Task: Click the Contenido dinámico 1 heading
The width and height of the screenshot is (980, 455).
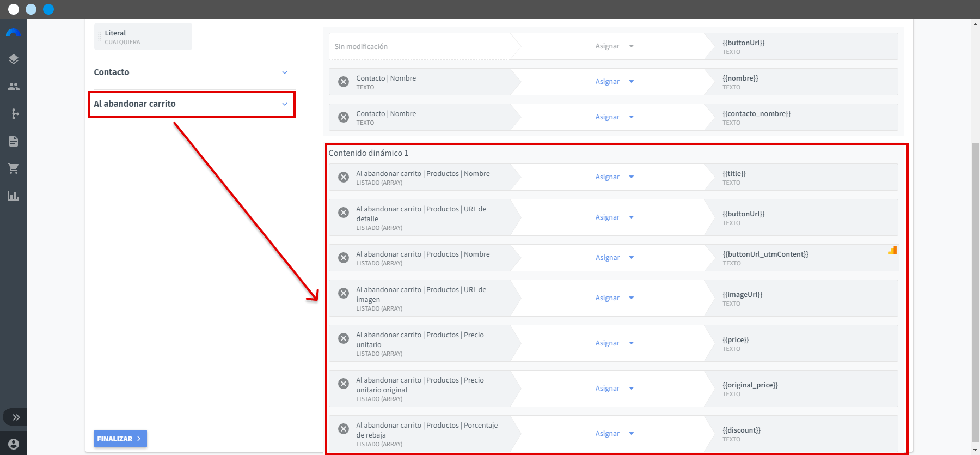Action: 369,153
